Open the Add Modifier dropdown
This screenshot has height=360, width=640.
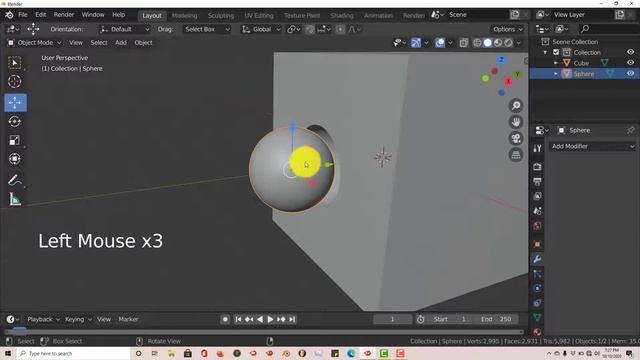pyautogui.click(x=593, y=146)
